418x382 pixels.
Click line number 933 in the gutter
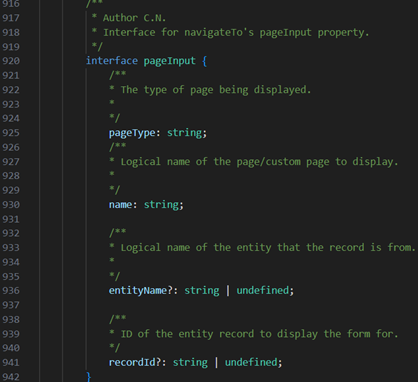click(11, 248)
